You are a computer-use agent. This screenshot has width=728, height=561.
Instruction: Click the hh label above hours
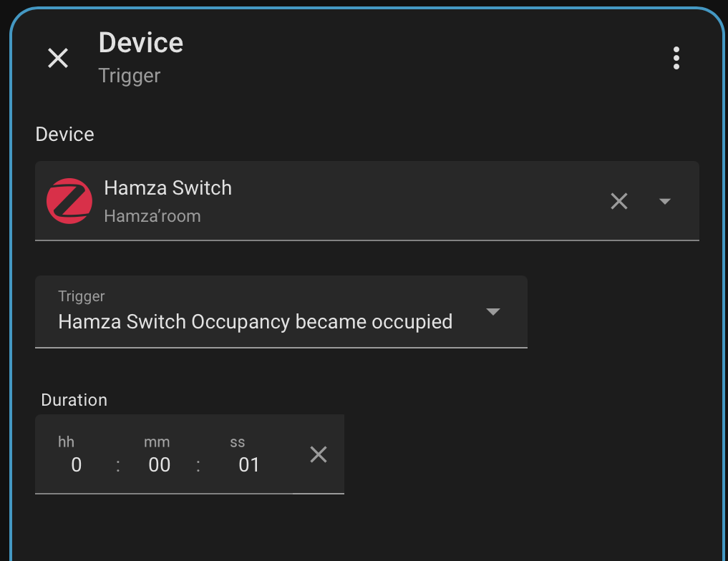(66, 442)
